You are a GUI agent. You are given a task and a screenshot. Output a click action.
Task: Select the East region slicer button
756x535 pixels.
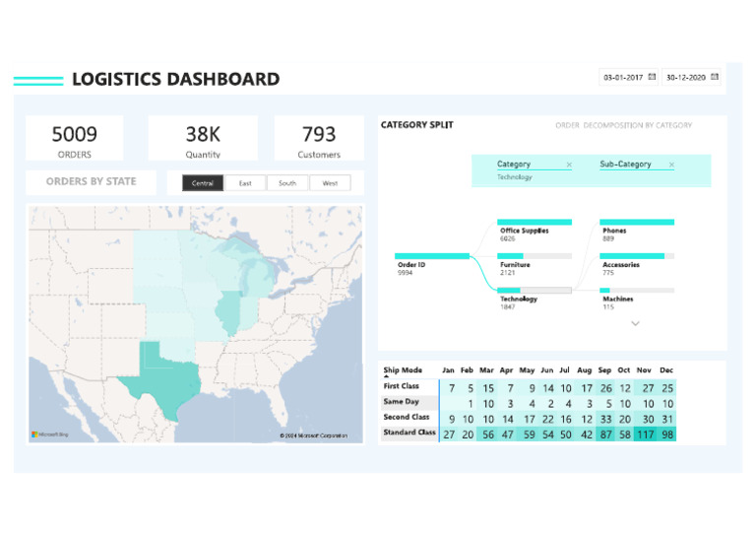pyautogui.click(x=245, y=183)
